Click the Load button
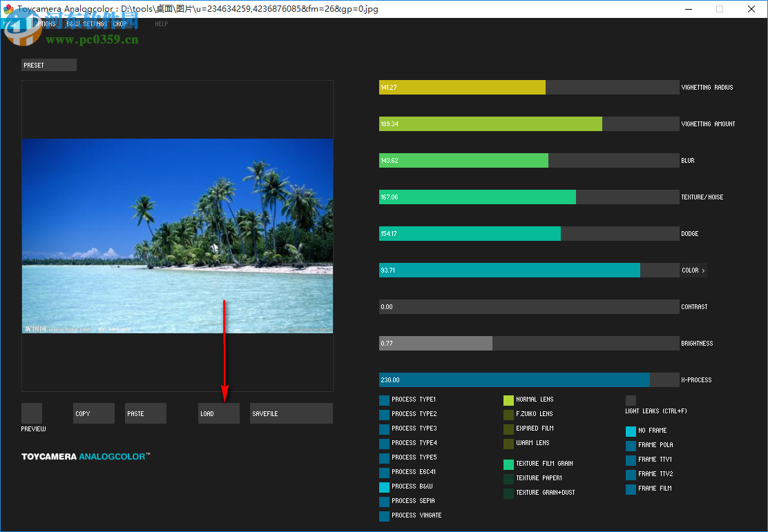This screenshot has width=768, height=532. pyautogui.click(x=218, y=413)
